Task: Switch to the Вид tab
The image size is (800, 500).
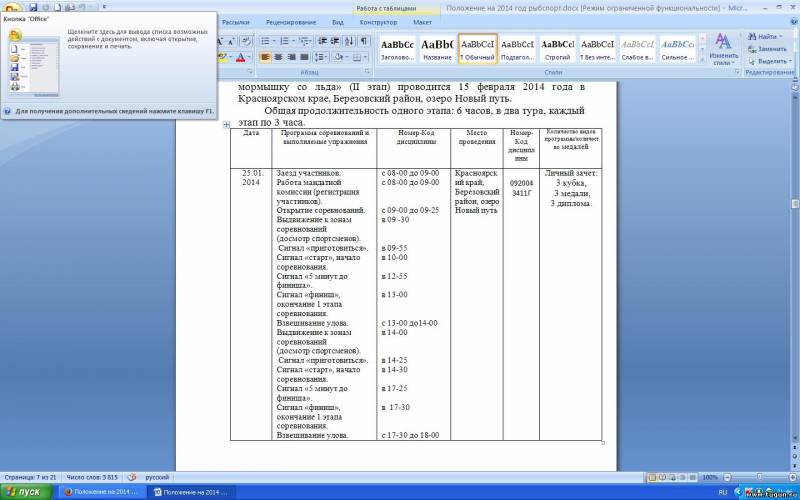Action: (337, 22)
